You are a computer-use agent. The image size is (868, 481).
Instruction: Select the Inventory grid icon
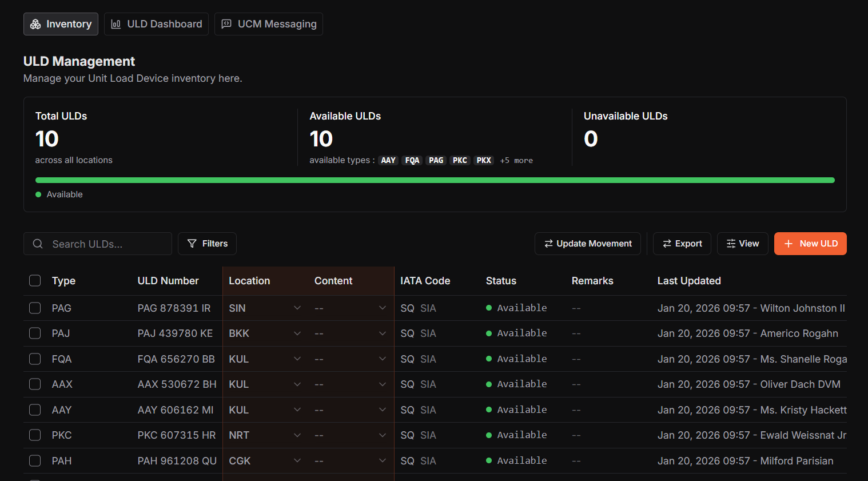point(35,23)
